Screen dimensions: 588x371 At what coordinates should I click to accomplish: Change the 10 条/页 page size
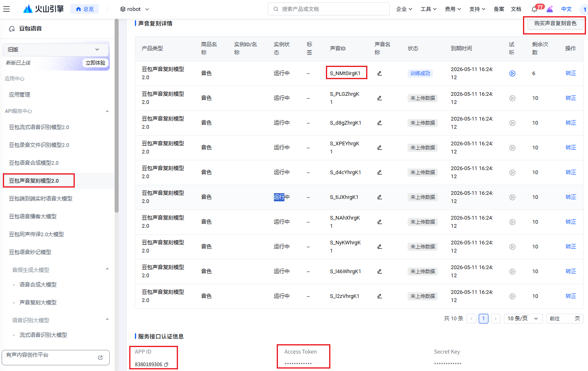[523, 319]
